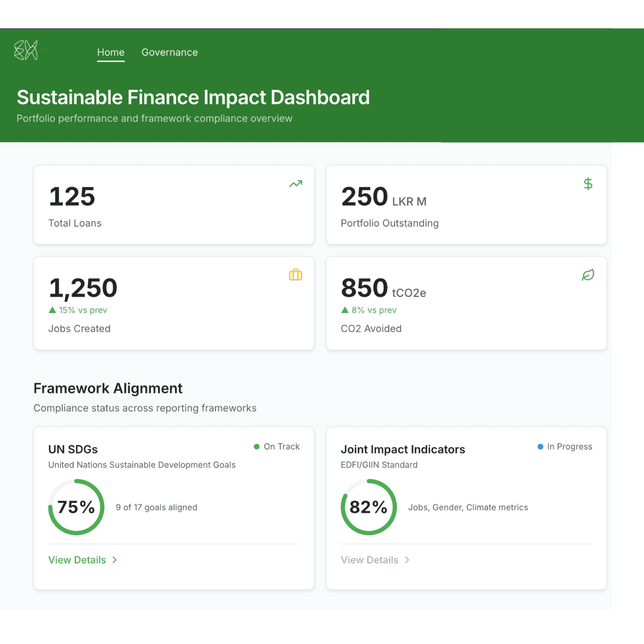The height and width of the screenshot is (644, 644).
Task: Click the dollar sign icon on Portfolio Outstanding
Action: coord(588,184)
